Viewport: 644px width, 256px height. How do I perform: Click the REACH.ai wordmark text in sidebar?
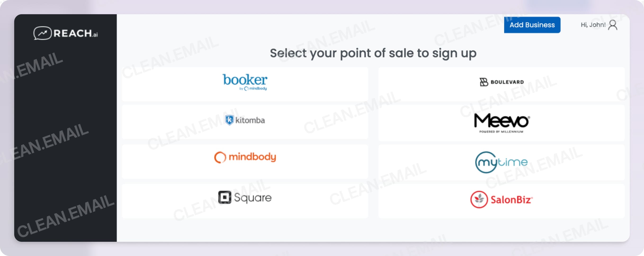tap(75, 33)
